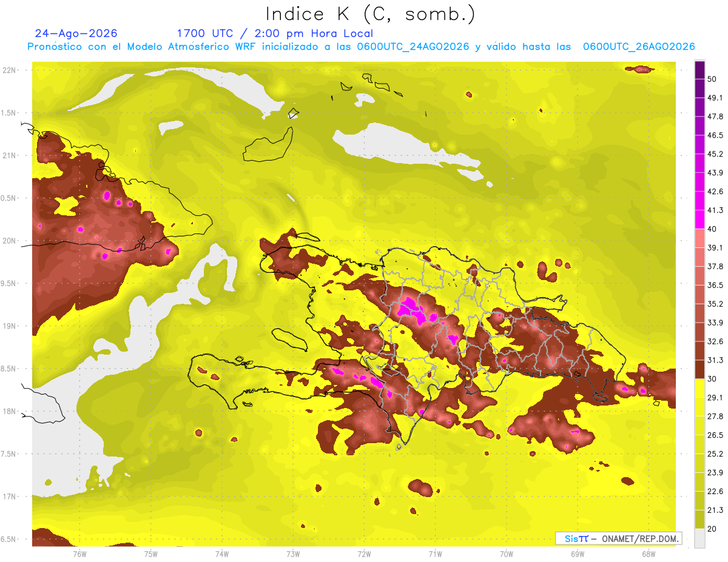Click the '37.8' color scale value
Viewport: 728px width, 562px height.
click(715, 266)
